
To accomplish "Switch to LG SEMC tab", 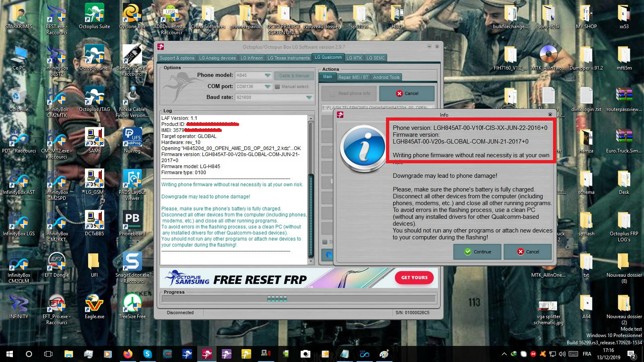I will click(x=376, y=58).
